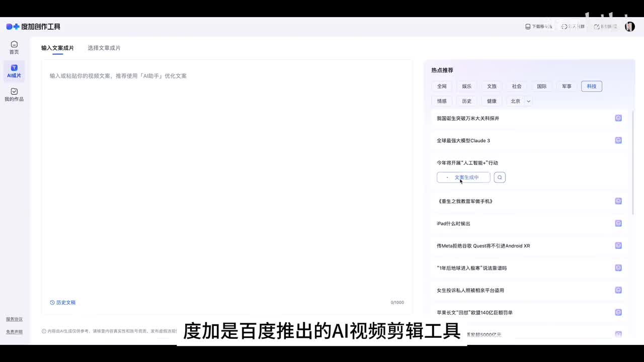The width and height of the screenshot is (644, 362).
Task: Switch to the 输入文案成片 tab
Action: pos(57,48)
